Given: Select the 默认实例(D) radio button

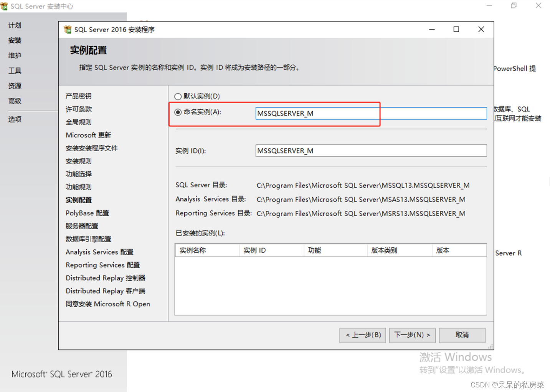Looking at the screenshot, I should click(178, 96).
